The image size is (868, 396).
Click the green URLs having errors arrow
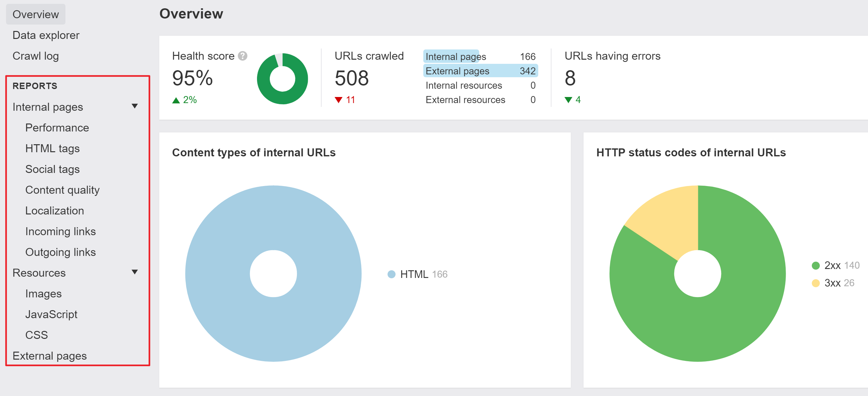pyautogui.click(x=568, y=100)
